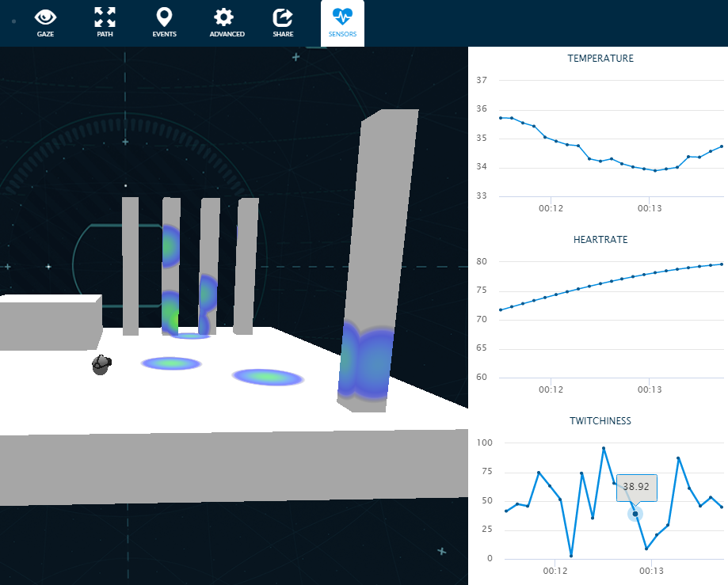728x585 pixels.
Task: Click the gaze heatmap spot nearest headset
Action: [171, 363]
